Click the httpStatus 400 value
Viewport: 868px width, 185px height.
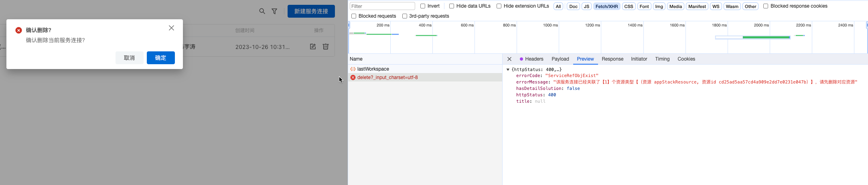click(x=552, y=95)
